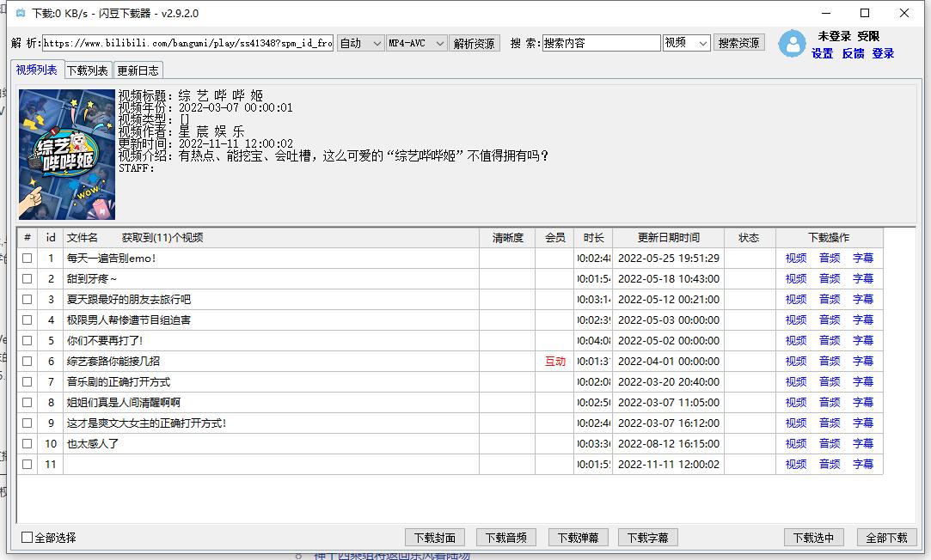
Task: Open the 更新日志 tab
Action: [x=138, y=70]
